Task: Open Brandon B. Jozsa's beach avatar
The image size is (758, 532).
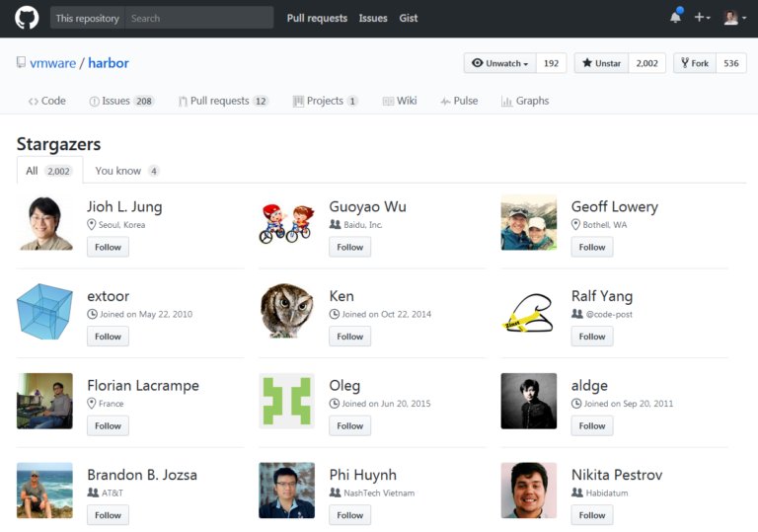Action: click(x=45, y=491)
